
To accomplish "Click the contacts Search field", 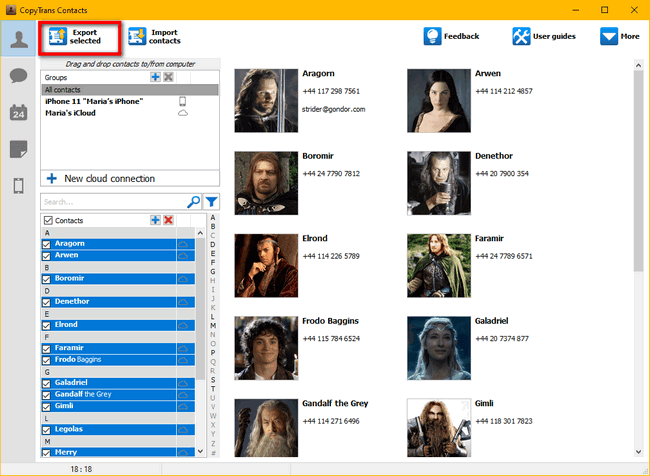I will [x=114, y=202].
